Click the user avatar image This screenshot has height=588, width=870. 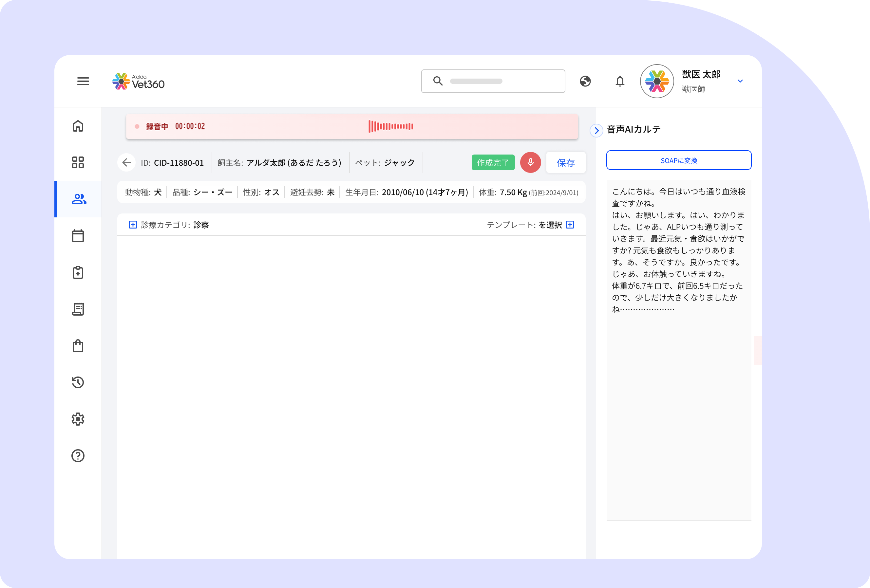657,81
